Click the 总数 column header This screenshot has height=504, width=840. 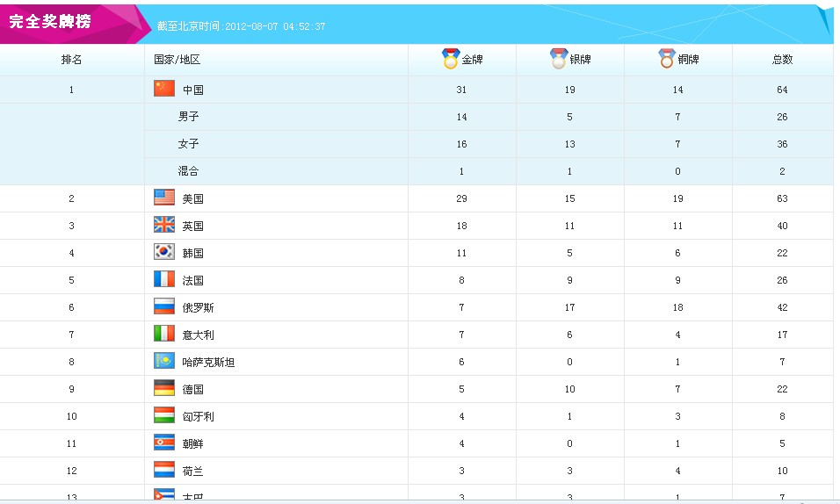click(x=782, y=60)
